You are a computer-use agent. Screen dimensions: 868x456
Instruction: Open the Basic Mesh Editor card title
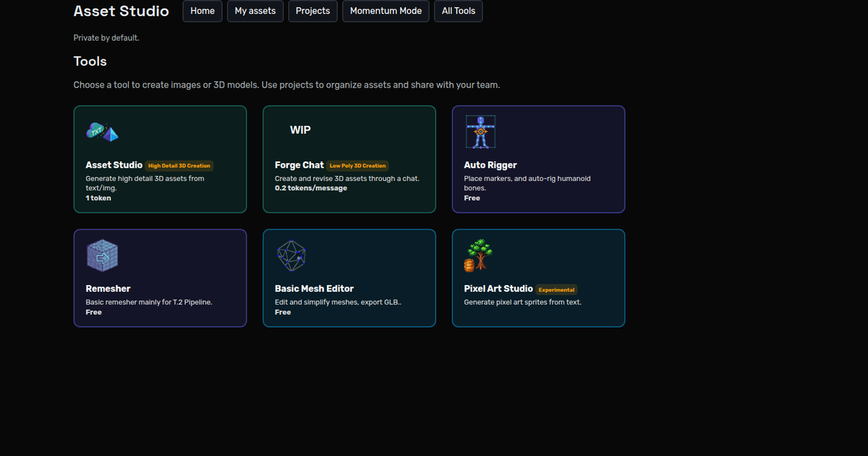[x=315, y=289]
